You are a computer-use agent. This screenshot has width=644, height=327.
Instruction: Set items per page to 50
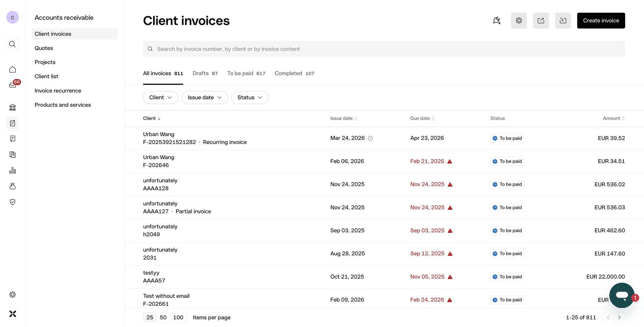pyautogui.click(x=163, y=317)
